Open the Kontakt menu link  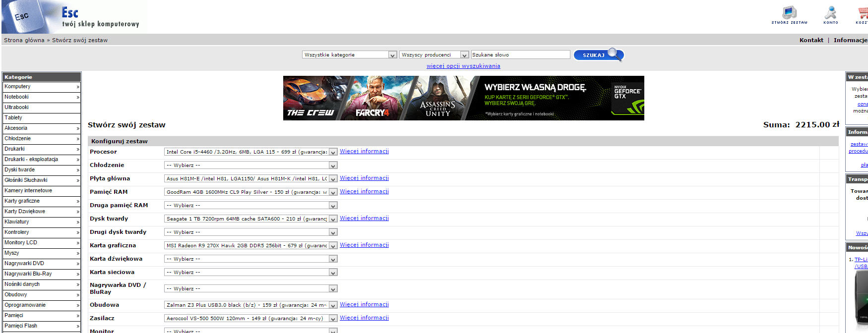point(811,40)
